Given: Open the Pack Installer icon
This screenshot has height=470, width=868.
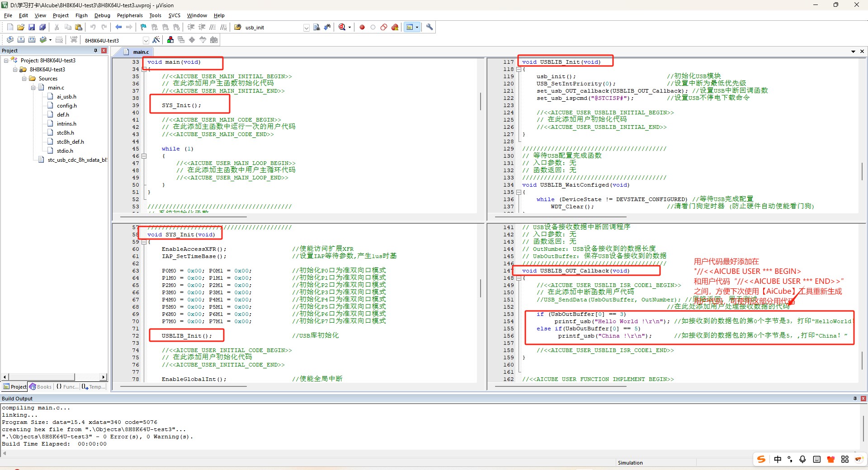Looking at the screenshot, I should tap(214, 40).
